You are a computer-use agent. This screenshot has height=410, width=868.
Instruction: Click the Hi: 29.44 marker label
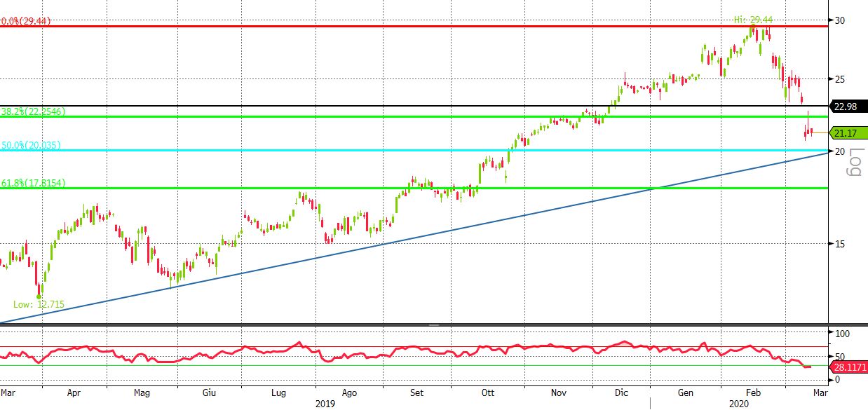point(753,20)
